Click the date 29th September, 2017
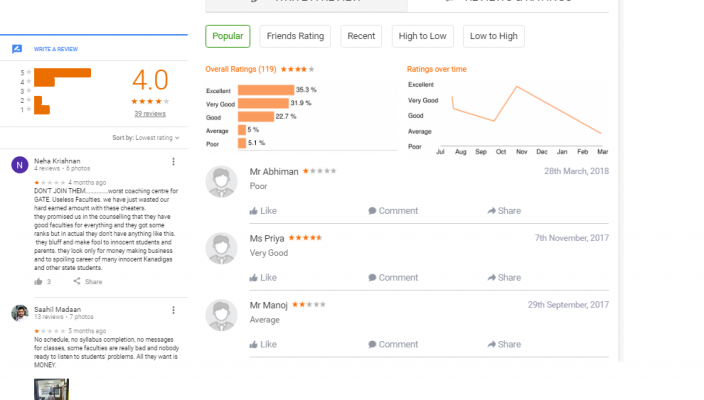Image resolution: width=704 pixels, height=400 pixels. 568,305
